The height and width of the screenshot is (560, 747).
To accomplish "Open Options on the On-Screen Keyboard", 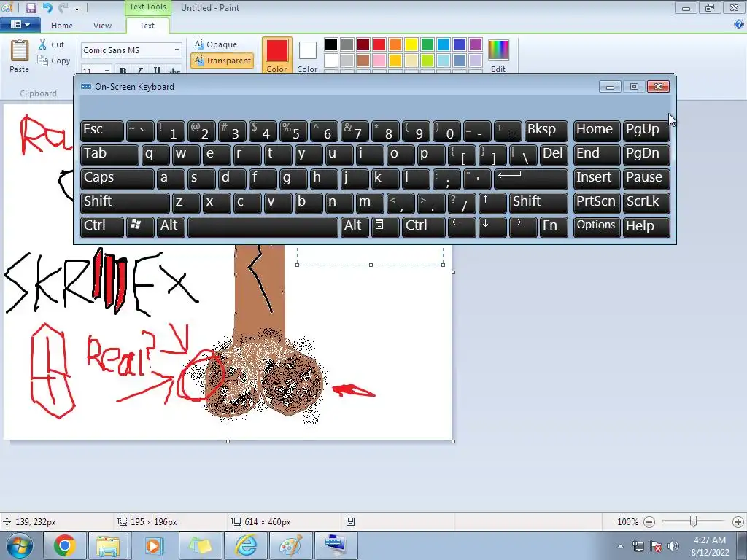I will (x=597, y=226).
